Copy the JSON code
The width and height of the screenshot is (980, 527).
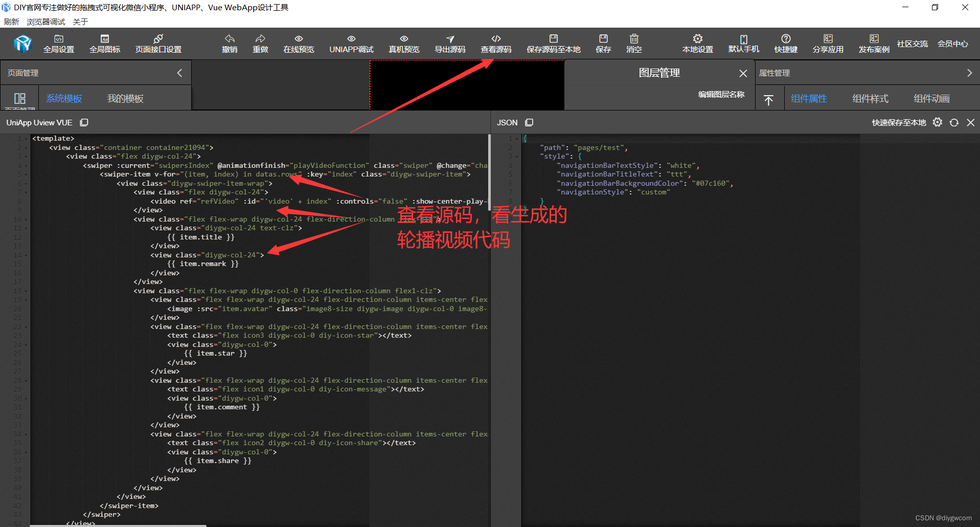coord(529,122)
